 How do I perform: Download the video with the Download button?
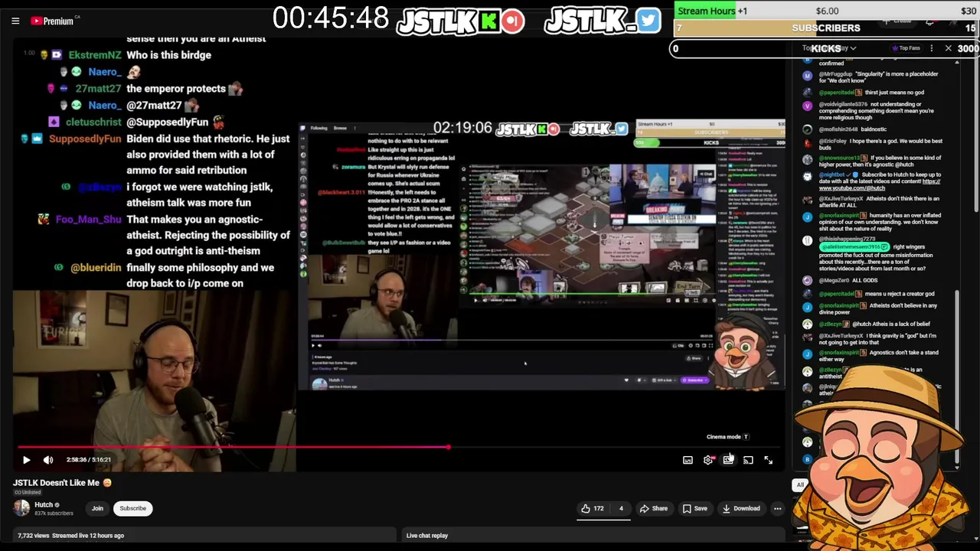pyautogui.click(x=741, y=508)
